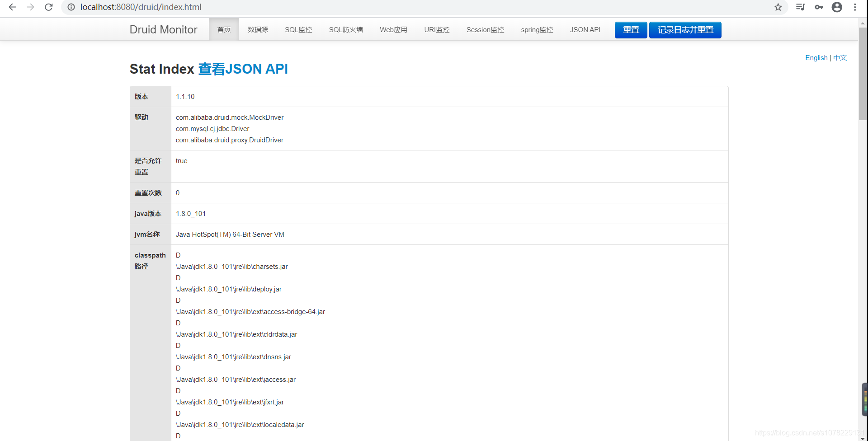This screenshot has height=441, width=868.
Task: Go forward in browser history
Action: click(30, 7)
